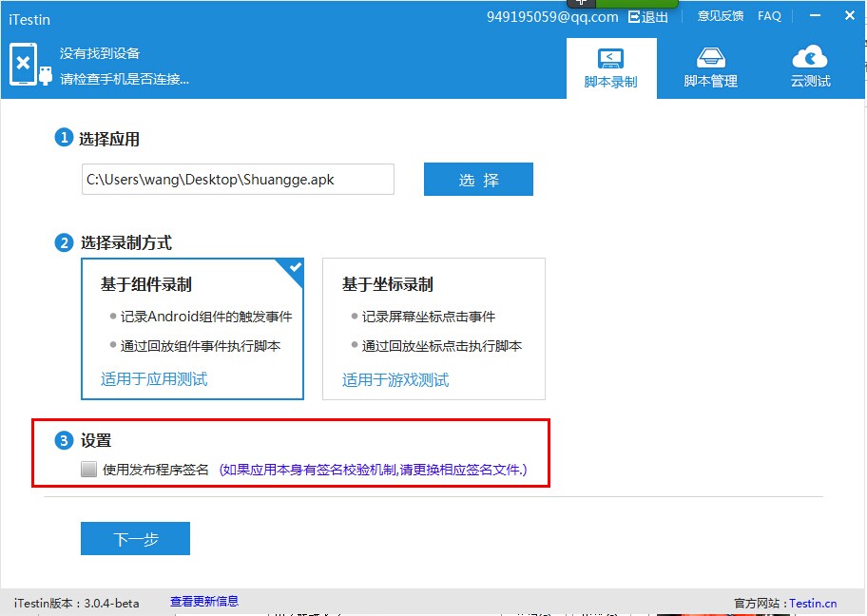Image resolution: width=867 pixels, height=616 pixels.
Task: Open 意见反馈 feedback
Action: coord(721,16)
